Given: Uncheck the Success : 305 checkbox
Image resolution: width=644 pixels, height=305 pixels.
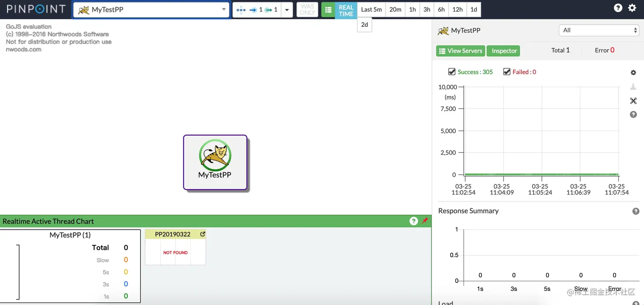Looking at the screenshot, I should pos(452,72).
